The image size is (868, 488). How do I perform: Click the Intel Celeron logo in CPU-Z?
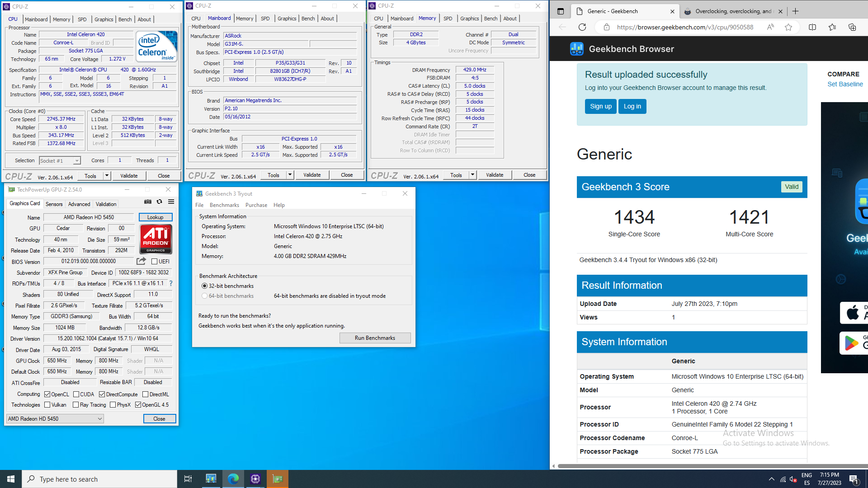point(156,47)
